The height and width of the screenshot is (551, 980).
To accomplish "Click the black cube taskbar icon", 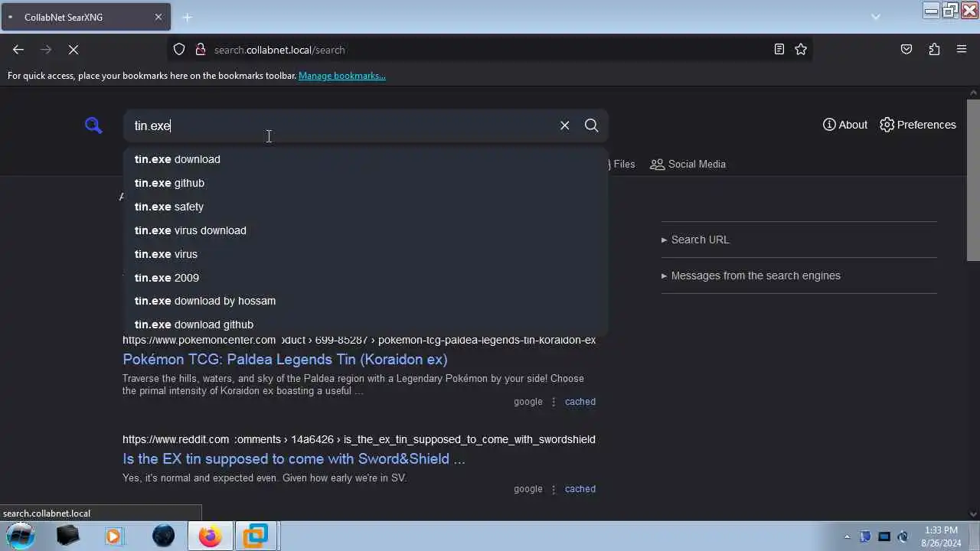I will (68, 536).
